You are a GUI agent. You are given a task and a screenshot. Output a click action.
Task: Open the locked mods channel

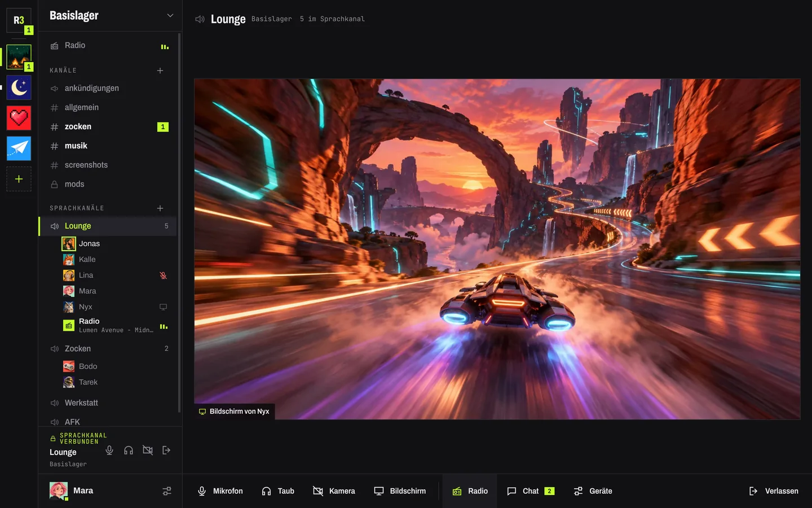pyautogui.click(x=108, y=185)
